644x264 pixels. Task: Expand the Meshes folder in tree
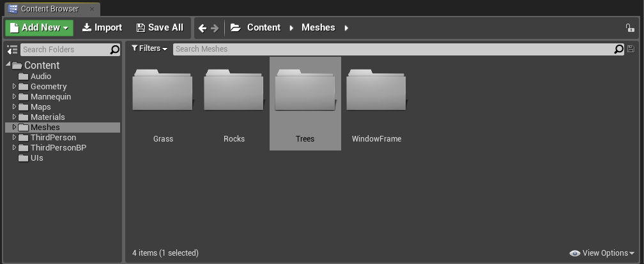click(14, 127)
